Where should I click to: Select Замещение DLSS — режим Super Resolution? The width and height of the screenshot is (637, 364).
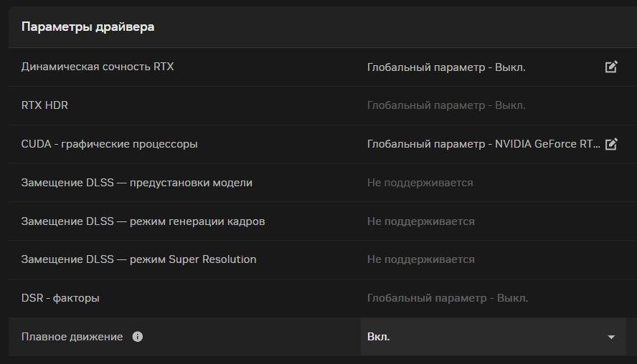pyautogui.click(x=138, y=259)
